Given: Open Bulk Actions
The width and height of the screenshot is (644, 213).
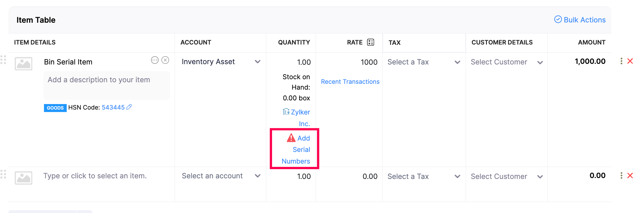Looking at the screenshot, I should pyautogui.click(x=580, y=20).
